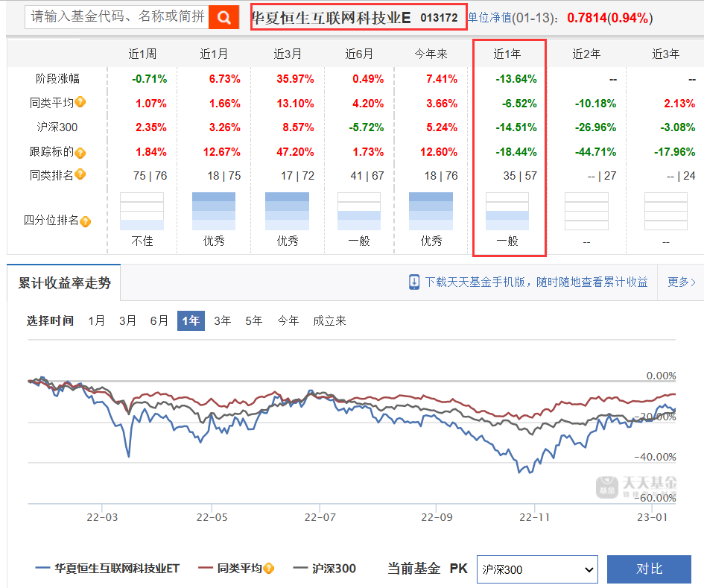Click the 近1周 column header
Screen dimensions: 704x588
pyautogui.click(x=142, y=54)
